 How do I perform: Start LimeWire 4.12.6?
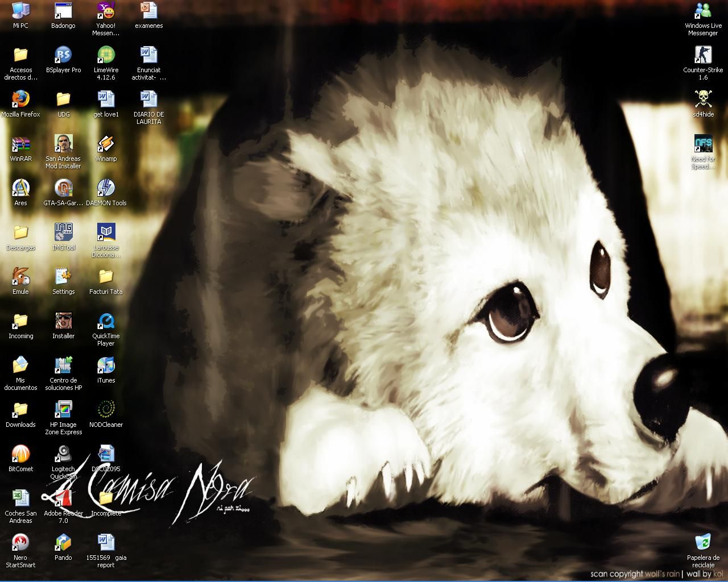pos(106,55)
